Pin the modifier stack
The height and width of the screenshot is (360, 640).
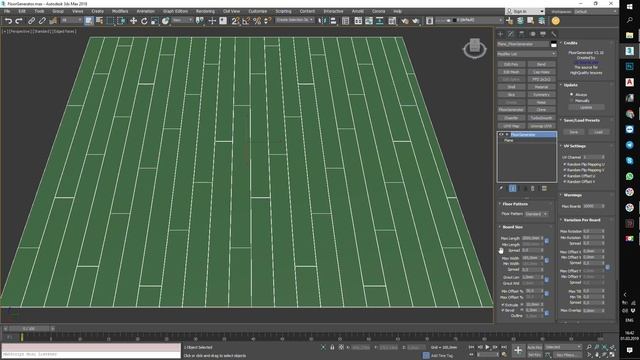click(x=501, y=188)
